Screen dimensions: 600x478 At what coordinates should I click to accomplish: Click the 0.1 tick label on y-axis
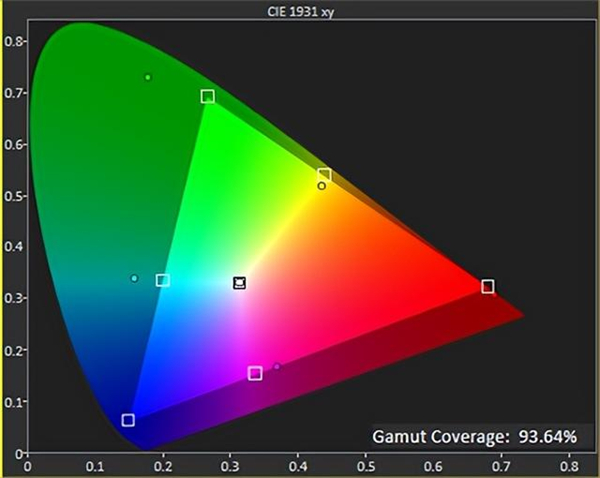pyautogui.click(x=12, y=402)
